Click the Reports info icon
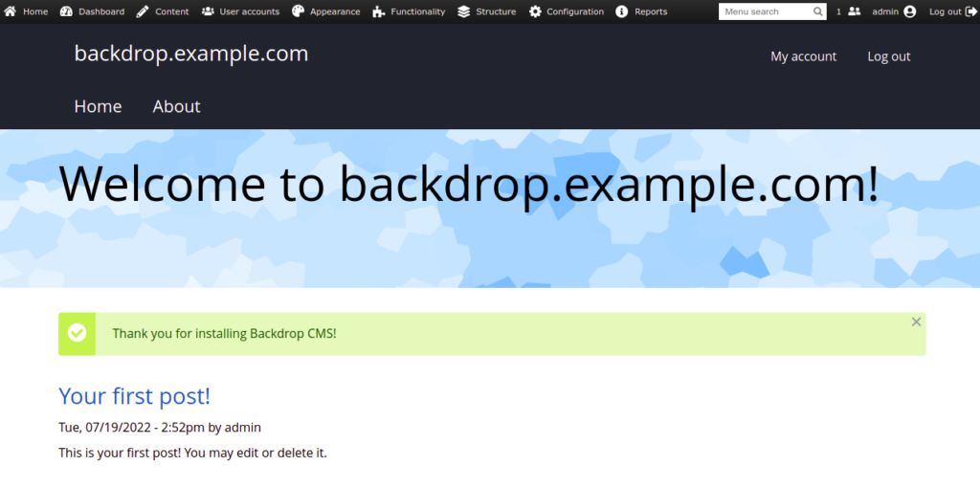Viewport: 980px width, 488px height. [x=621, y=11]
